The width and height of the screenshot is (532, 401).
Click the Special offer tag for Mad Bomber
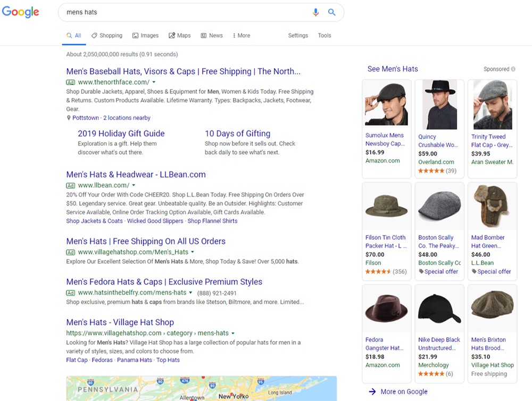point(491,272)
